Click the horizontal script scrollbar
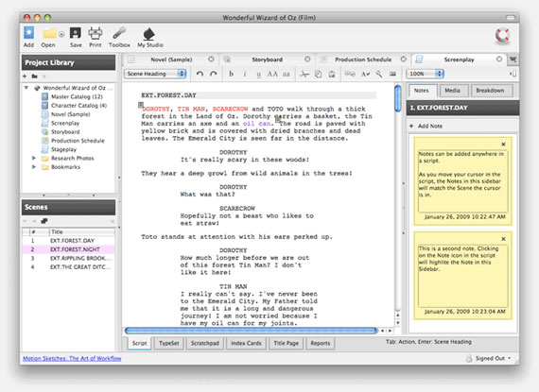 pyautogui.click(x=251, y=331)
